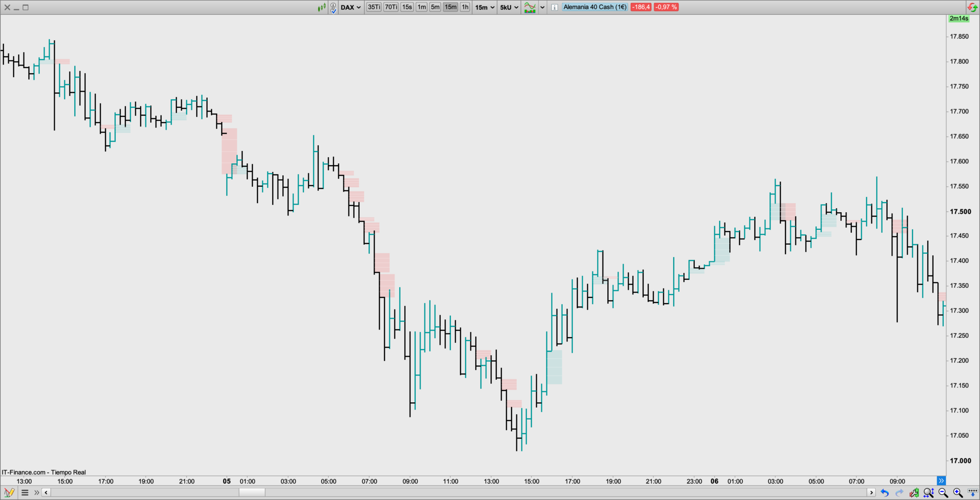
Task: Switch to the 15s timeframe
Action: (x=407, y=7)
